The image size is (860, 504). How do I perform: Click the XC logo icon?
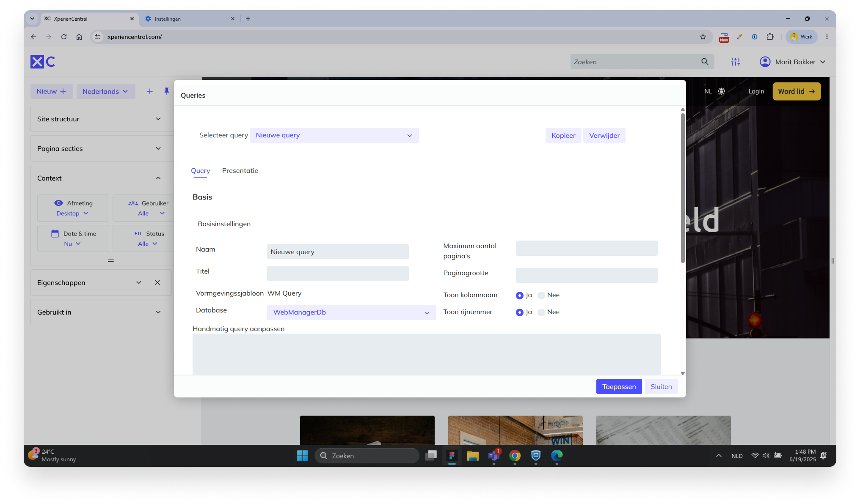coord(43,62)
